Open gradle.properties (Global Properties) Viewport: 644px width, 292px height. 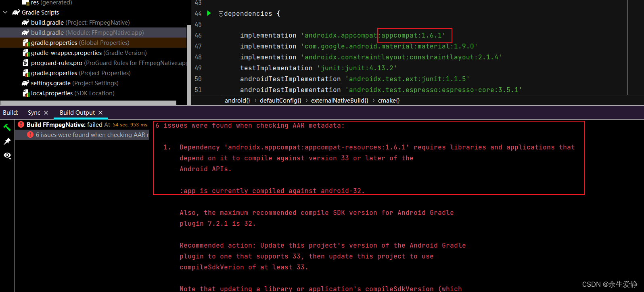pyautogui.click(x=80, y=43)
